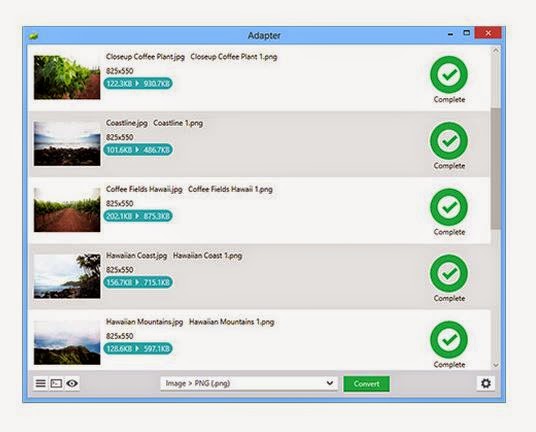Click Complete checkmark for Hawaiian Coast

point(449,273)
